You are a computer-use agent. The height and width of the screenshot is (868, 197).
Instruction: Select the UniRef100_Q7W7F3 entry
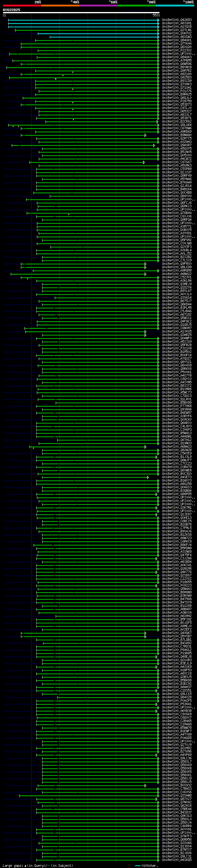177,836
